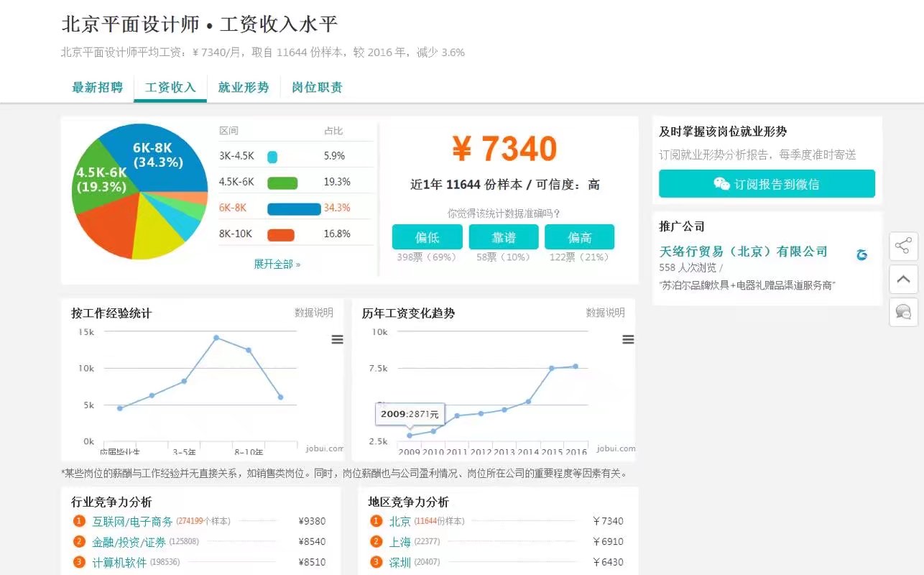Open the 上海 region link

(400, 542)
